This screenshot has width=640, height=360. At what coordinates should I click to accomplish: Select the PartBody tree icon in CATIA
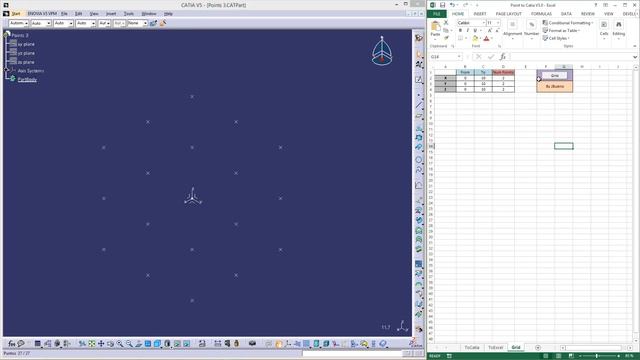click(13, 79)
